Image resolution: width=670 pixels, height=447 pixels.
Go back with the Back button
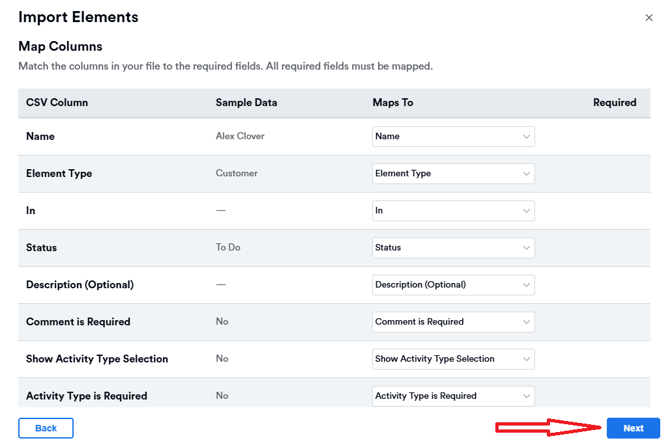click(46, 428)
